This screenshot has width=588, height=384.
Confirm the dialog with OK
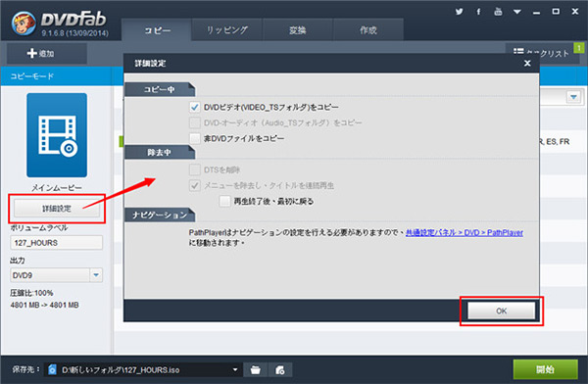(x=501, y=311)
